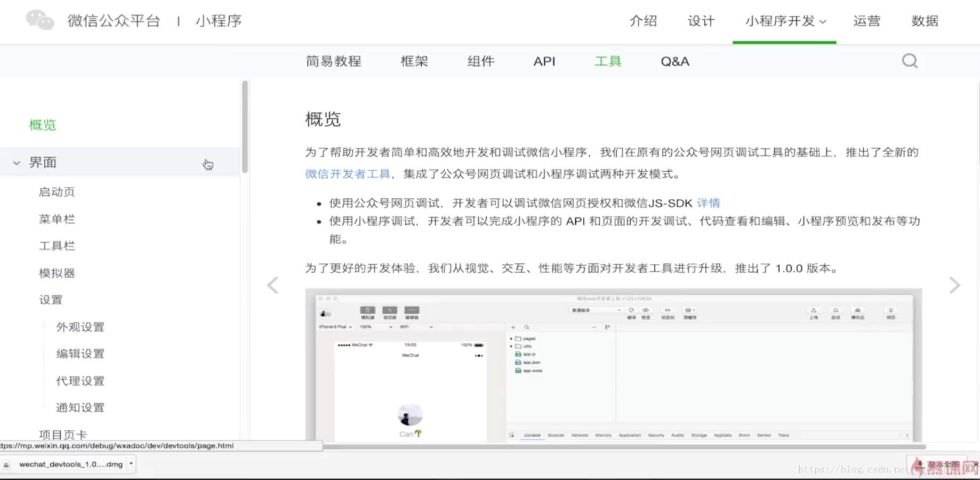Follow the 微信开发者工具 link
This screenshot has width=980, height=480.
(348, 174)
